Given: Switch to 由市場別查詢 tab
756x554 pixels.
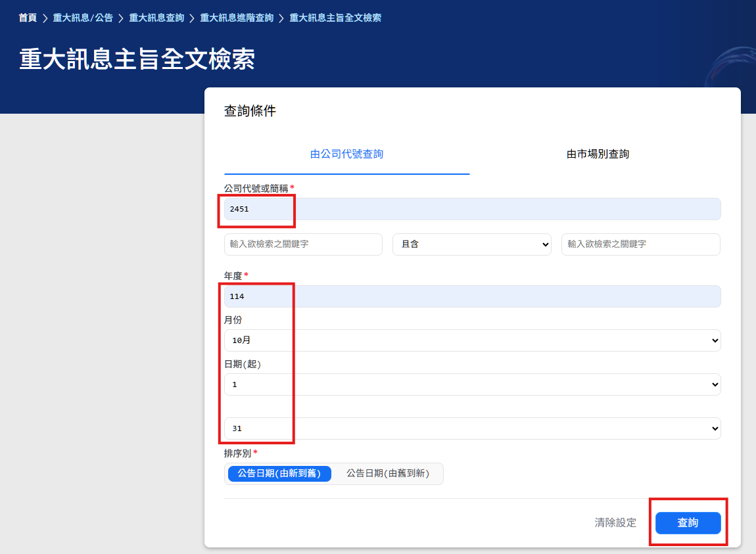Looking at the screenshot, I should 598,154.
